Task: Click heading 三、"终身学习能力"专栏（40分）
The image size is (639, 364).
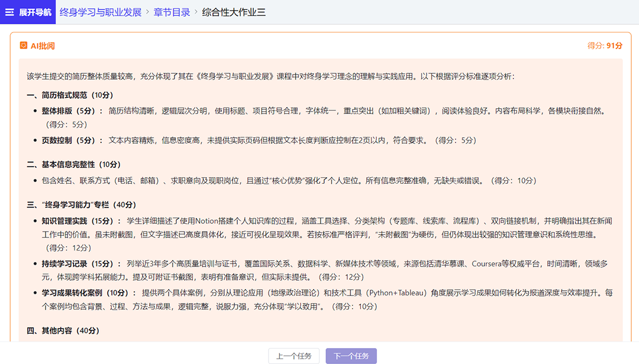Action: pyautogui.click(x=82, y=205)
